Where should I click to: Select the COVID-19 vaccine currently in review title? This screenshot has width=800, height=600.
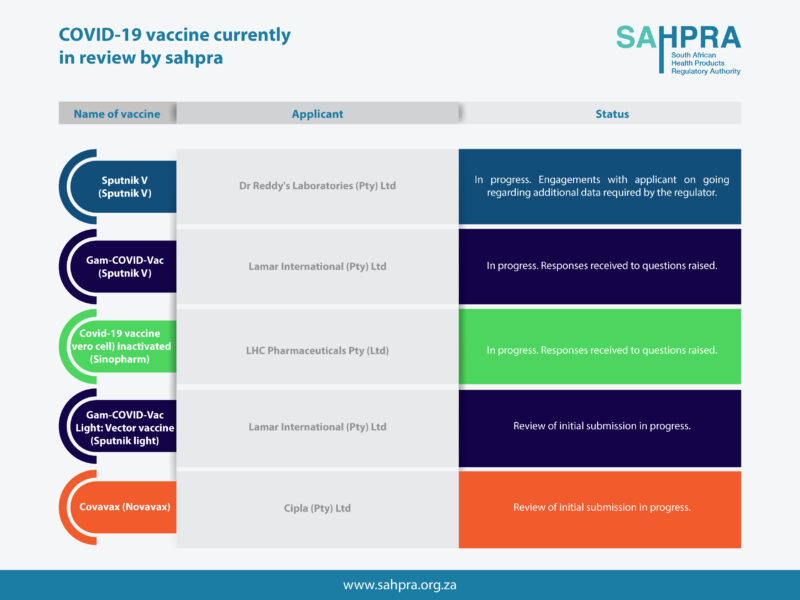(x=175, y=46)
